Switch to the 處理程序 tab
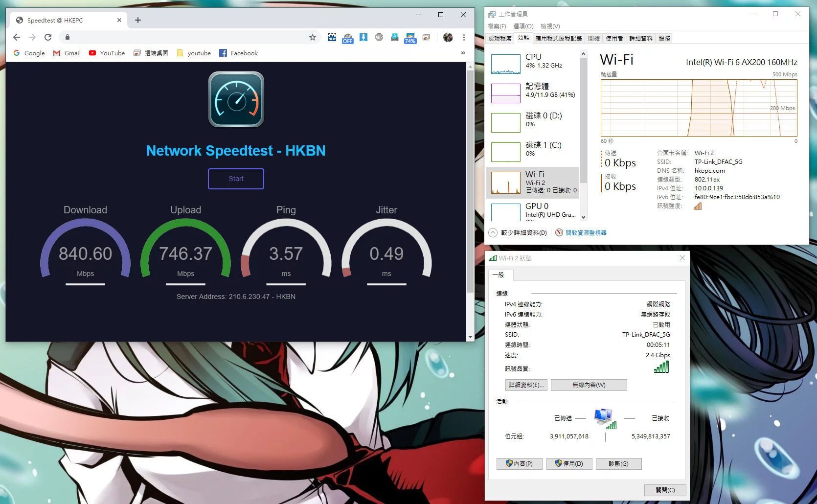The image size is (817, 504). pos(500,38)
